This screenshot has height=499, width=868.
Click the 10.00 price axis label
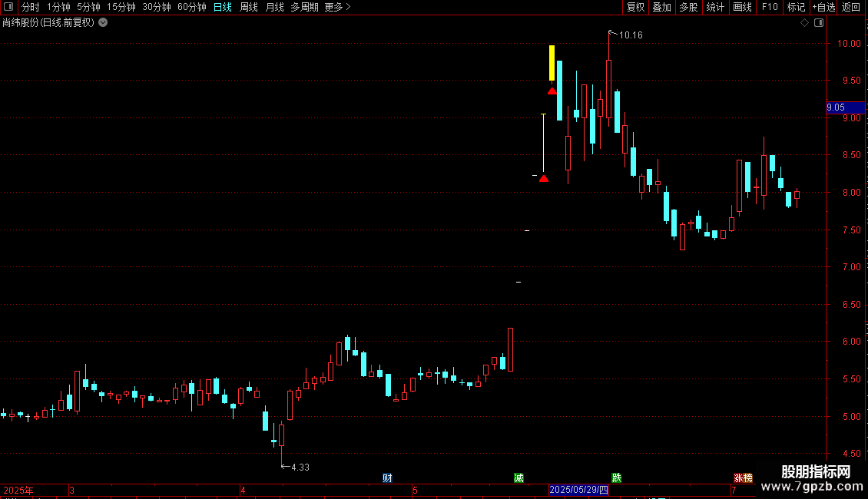pos(849,44)
